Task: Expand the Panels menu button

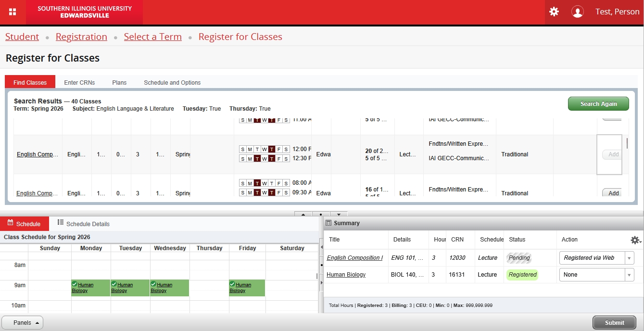Action: point(23,323)
